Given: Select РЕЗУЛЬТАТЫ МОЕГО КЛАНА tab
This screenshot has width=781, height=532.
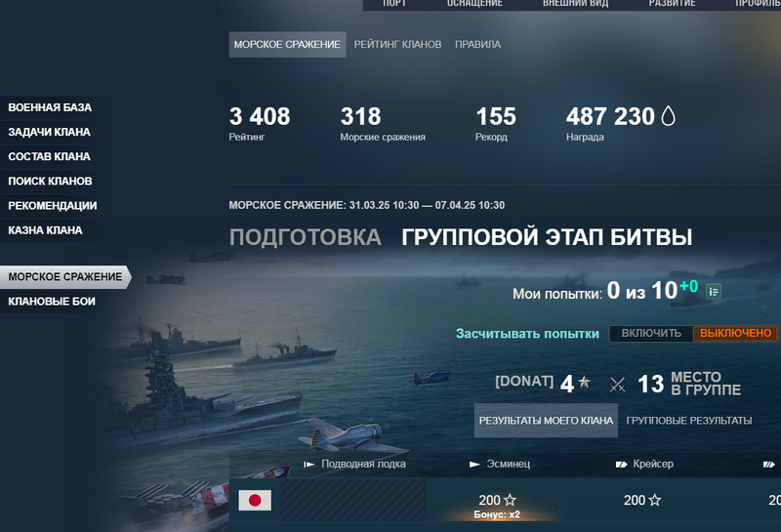Looking at the screenshot, I should (x=546, y=421).
